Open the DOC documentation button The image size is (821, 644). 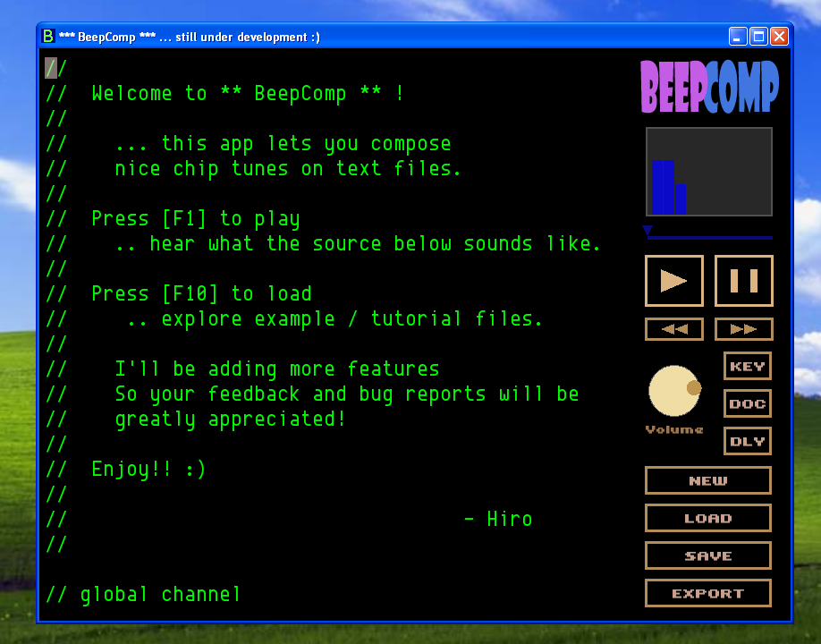click(x=747, y=403)
